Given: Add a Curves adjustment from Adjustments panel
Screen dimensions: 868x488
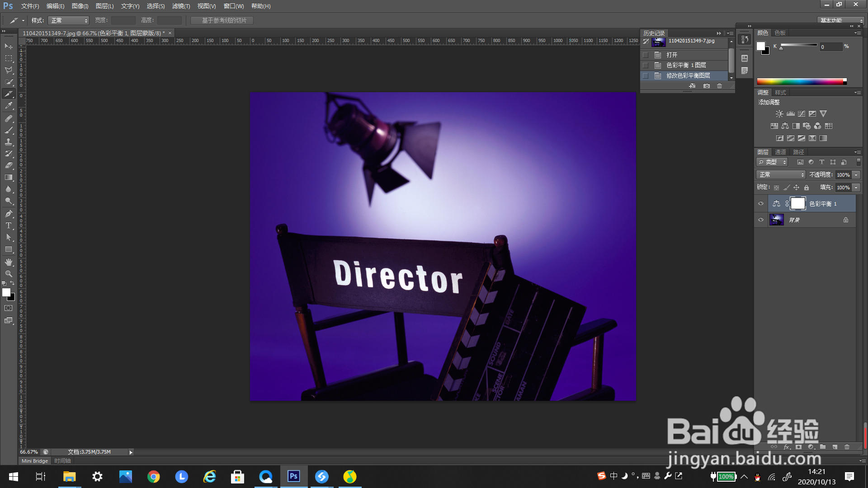Looking at the screenshot, I should [802, 114].
